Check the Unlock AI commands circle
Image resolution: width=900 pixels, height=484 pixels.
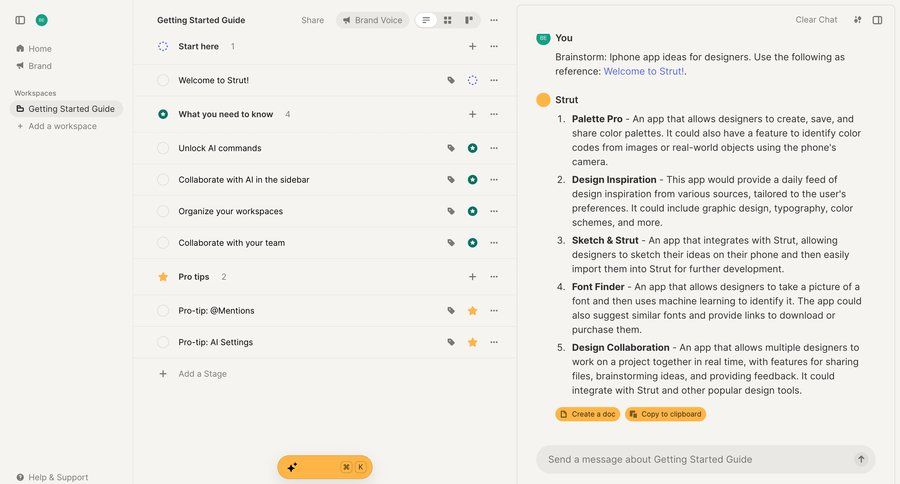point(163,148)
